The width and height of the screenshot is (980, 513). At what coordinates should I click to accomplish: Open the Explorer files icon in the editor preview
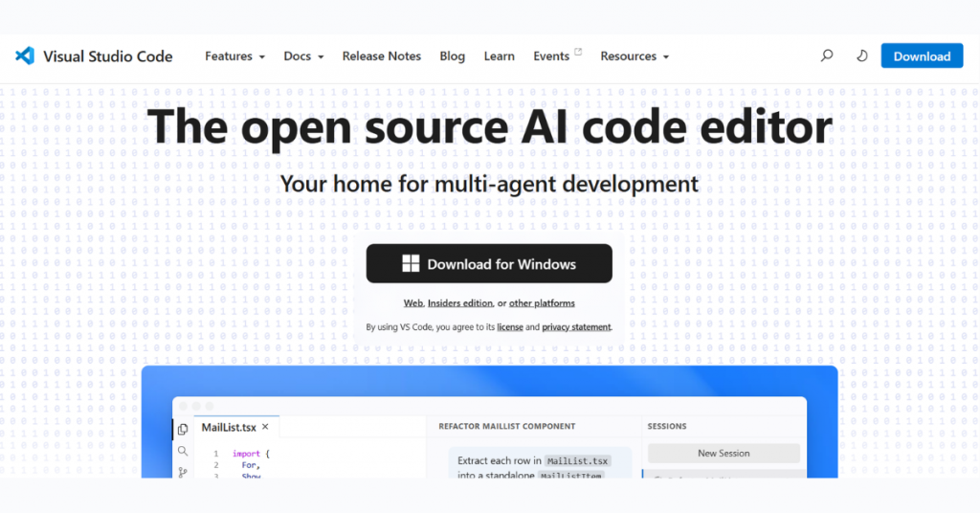point(183,430)
